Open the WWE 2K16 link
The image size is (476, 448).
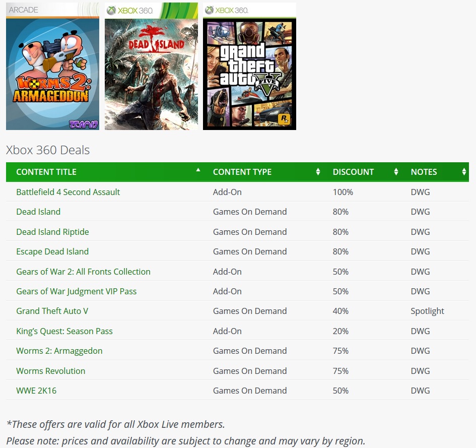pos(36,391)
